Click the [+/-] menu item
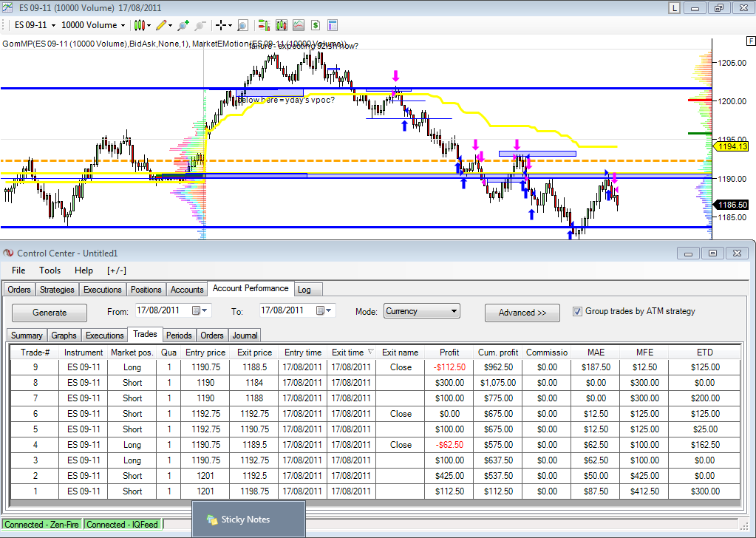Image resolution: width=756 pixels, height=538 pixels. tap(117, 270)
